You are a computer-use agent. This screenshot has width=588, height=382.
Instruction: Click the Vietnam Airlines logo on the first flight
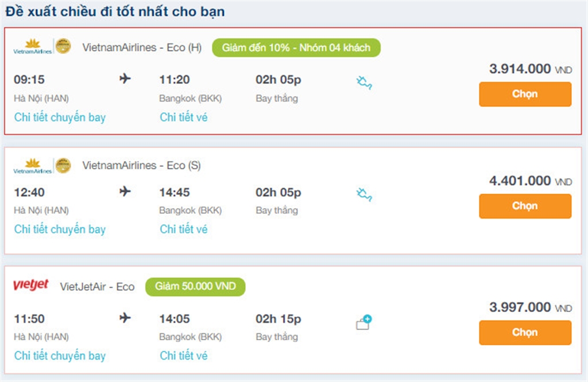(x=31, y=47)
